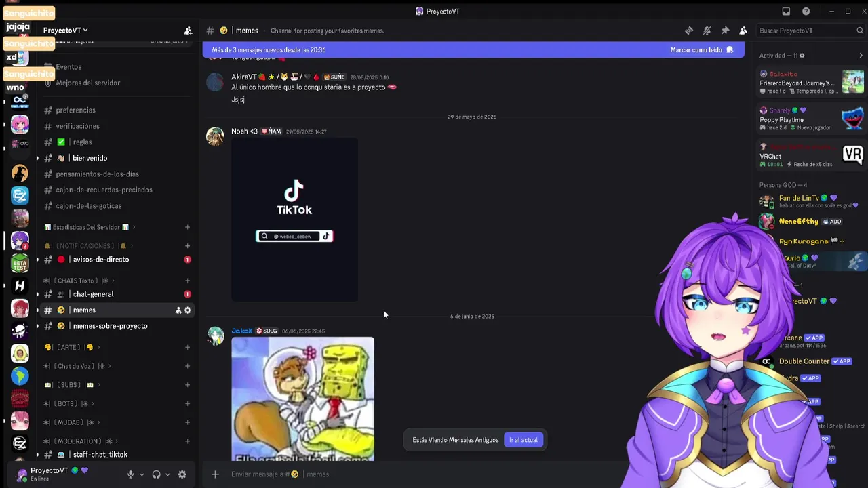Focus the Buscar ProyectoVT search field
Image resolution: width=868 pixels, height=488 pixels.
click(x=810, y=30)
